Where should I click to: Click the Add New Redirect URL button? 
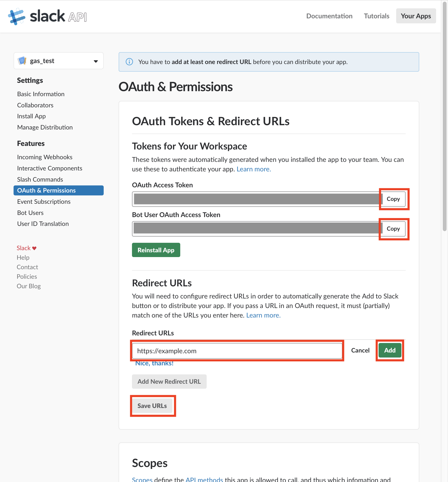[x=169, y=381]
